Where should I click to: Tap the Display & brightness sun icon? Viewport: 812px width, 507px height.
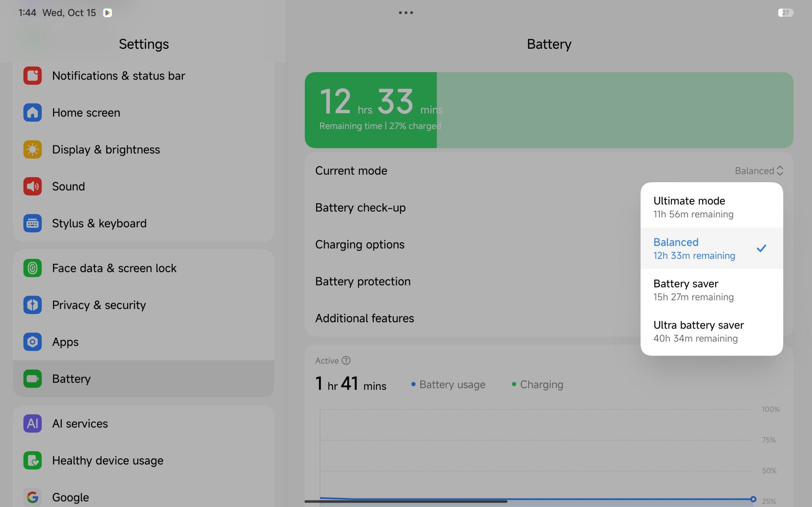[33, 150]
